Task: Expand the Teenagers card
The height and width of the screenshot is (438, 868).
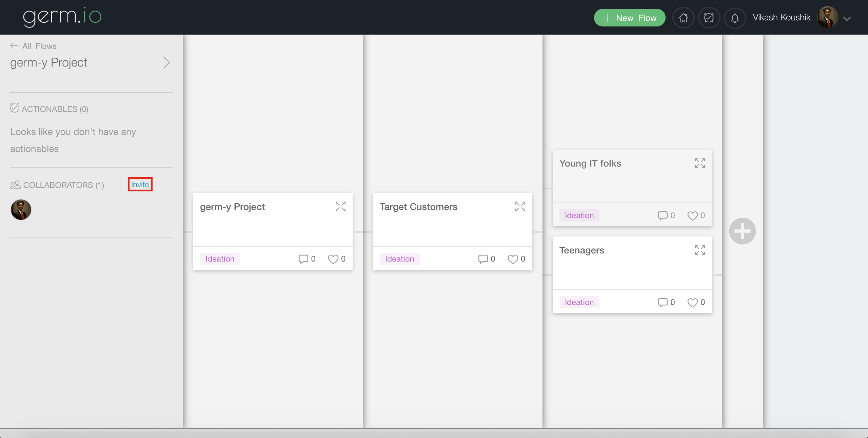Action: click(x=700, y=250)
